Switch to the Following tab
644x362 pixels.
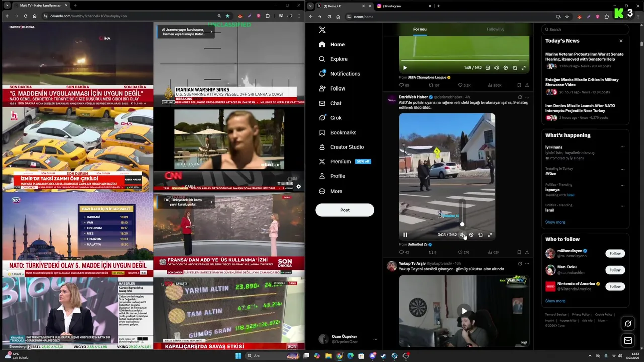point(495,29)
